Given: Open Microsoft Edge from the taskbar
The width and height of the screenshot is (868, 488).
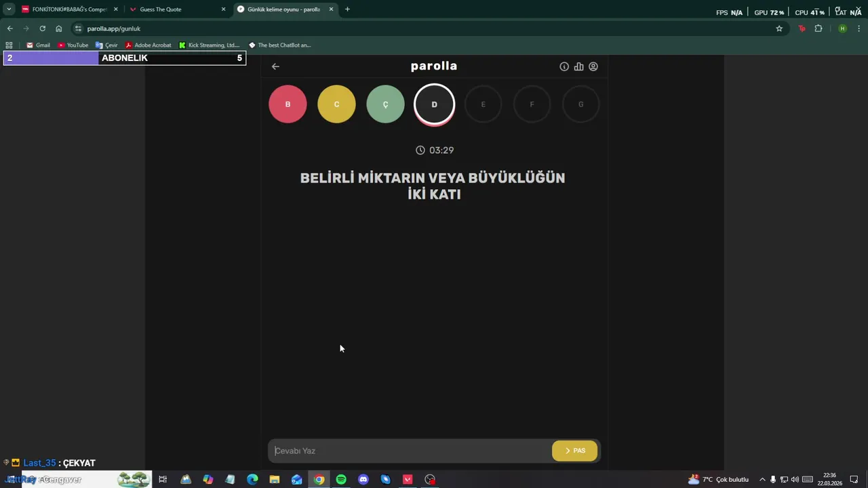Looking at the screenshot, I should pyautogui.click(x=252, y=479).
